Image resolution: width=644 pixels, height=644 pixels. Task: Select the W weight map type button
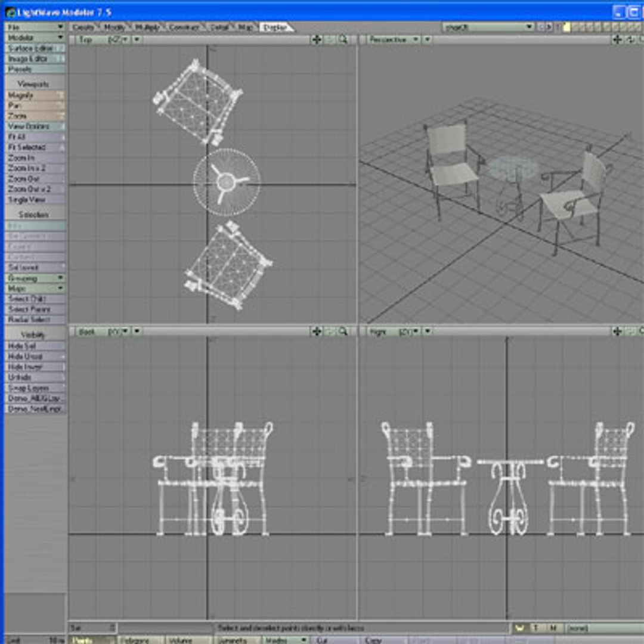point(520,628)
